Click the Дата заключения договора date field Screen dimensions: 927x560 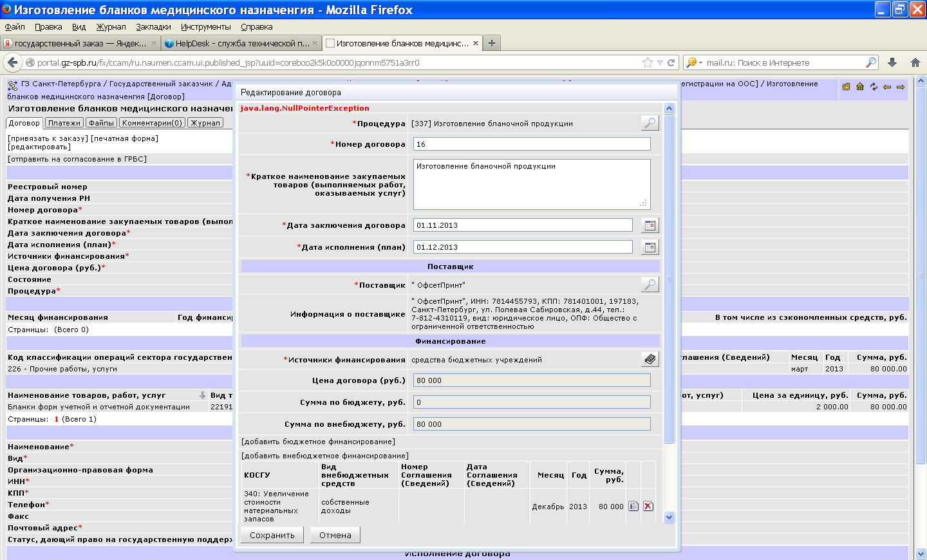[x=523, y=225]
